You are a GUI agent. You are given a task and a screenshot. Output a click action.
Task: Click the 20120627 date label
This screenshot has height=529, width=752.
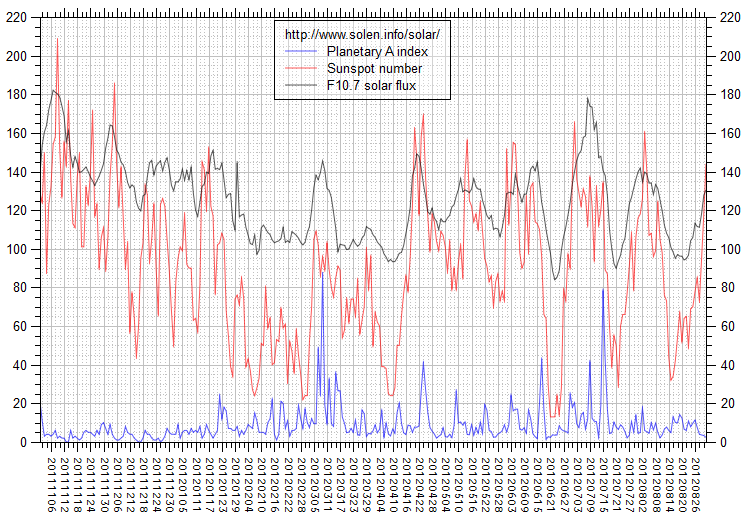[565, 485]
